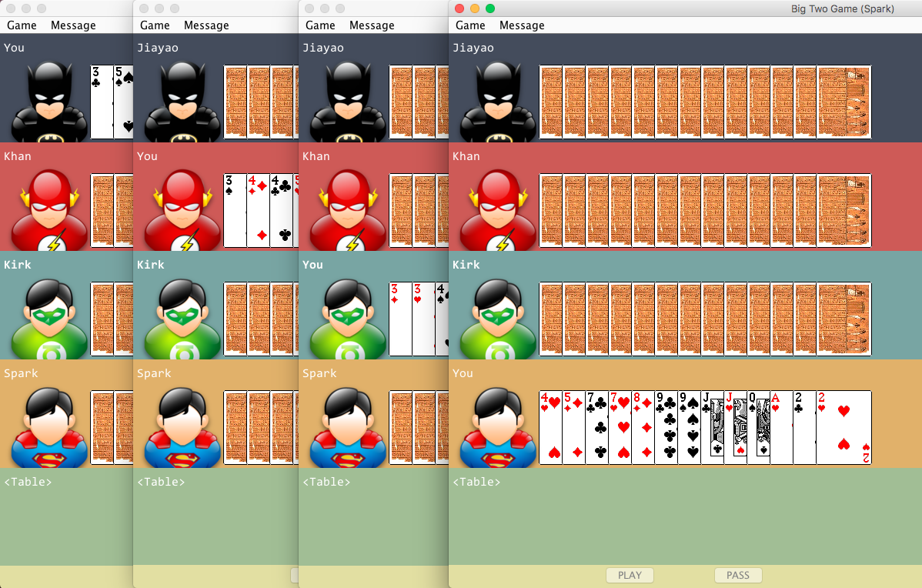Select the 4 of hearts card

click(x=550, y=427)
